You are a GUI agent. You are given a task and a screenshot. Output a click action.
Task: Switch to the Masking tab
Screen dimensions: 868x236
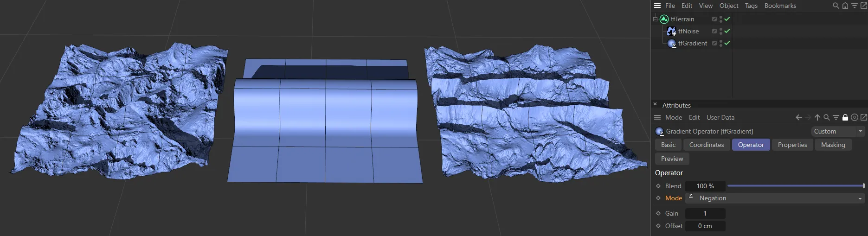(x=833, y=145)
